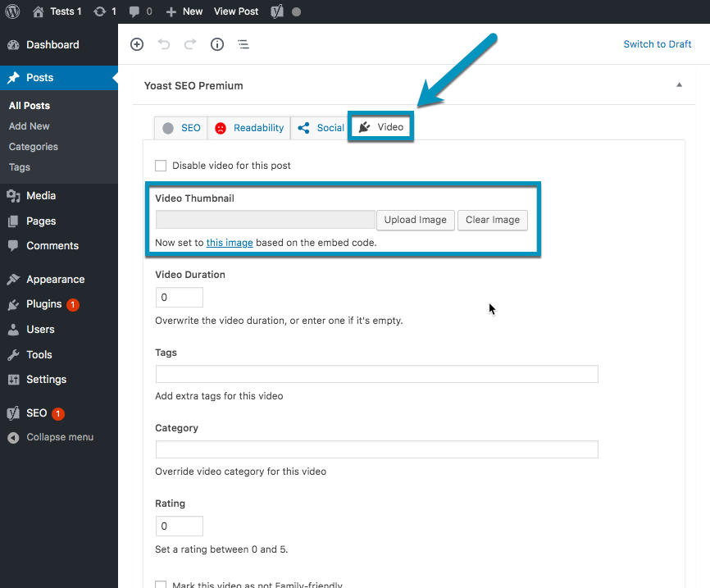Focus the video Tags input field
This screenshot has width=710, height=588.
point(377,374)
